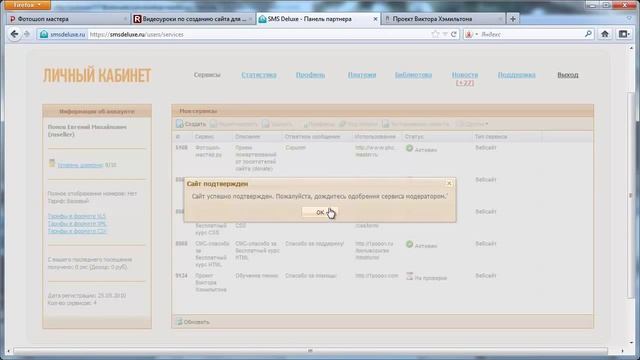Click the green status icon of service 8068
This screenshot has width=640, height=360.
coord(409,244)
